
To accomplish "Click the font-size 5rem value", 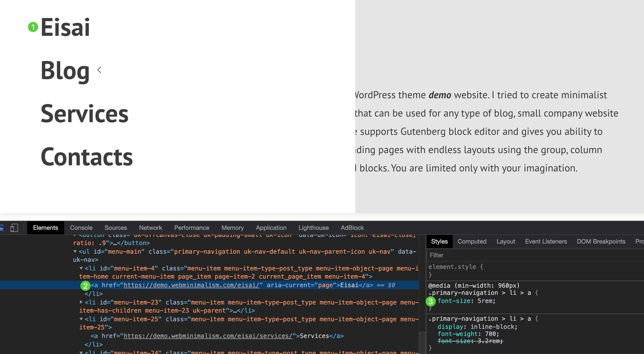I will pyautogui.click(x=486, y=301).
